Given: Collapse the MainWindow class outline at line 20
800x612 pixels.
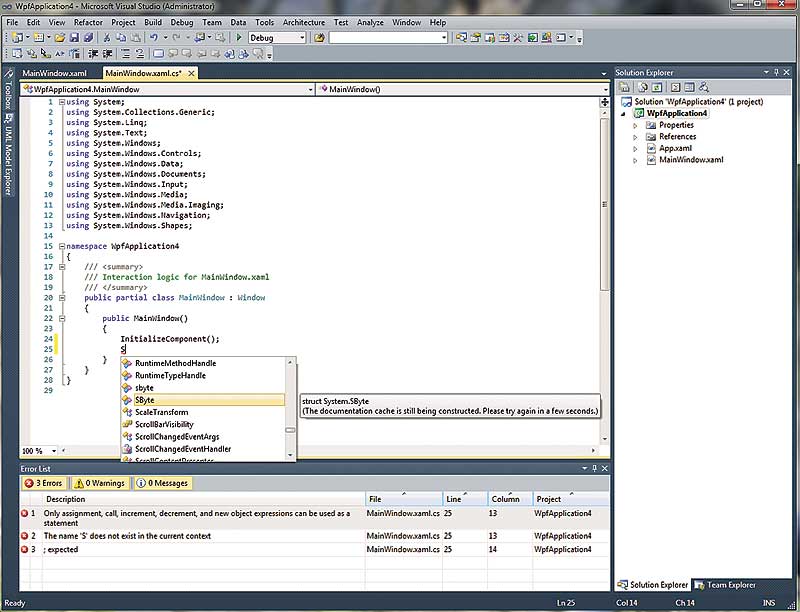Looking at the screenshot, I should pos(62,298).
